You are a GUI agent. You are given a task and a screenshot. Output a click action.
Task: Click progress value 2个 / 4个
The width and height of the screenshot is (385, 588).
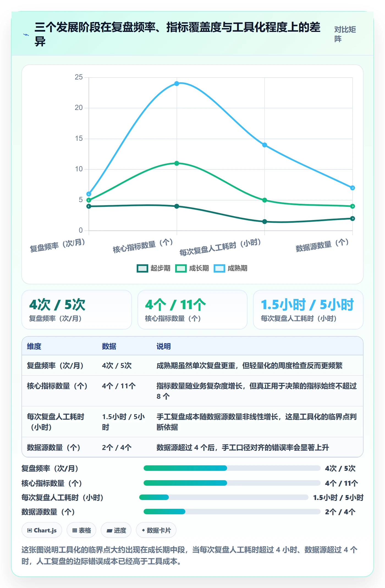click(x=340, y=512)
